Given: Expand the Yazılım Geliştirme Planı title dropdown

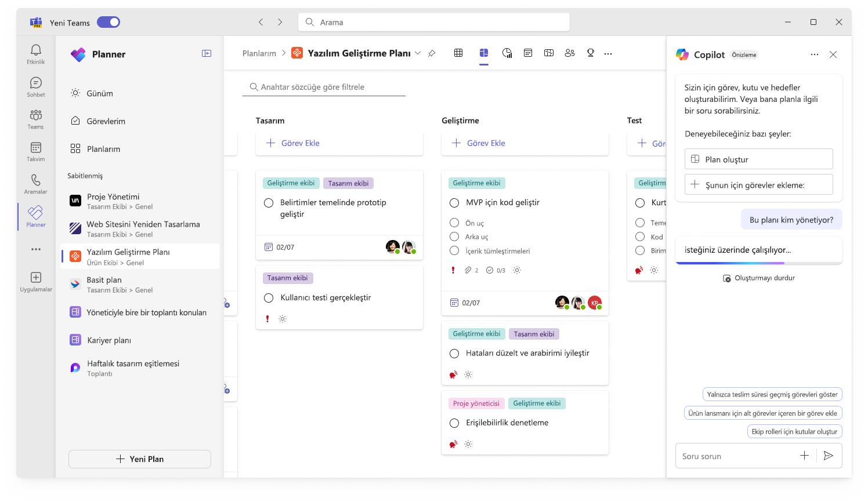Looking at the screenshot, I should pos(418,53).
